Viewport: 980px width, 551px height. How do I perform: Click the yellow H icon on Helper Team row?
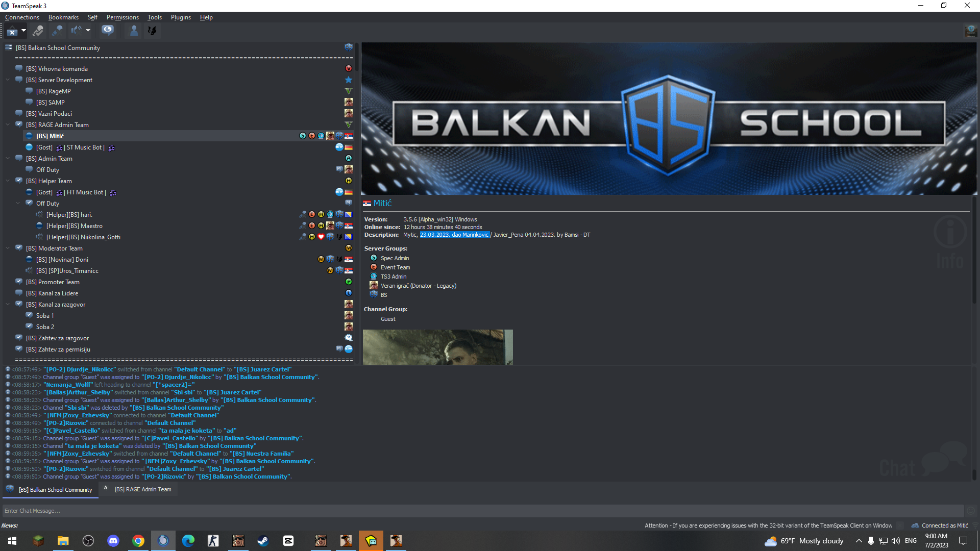tap(349, 181)
